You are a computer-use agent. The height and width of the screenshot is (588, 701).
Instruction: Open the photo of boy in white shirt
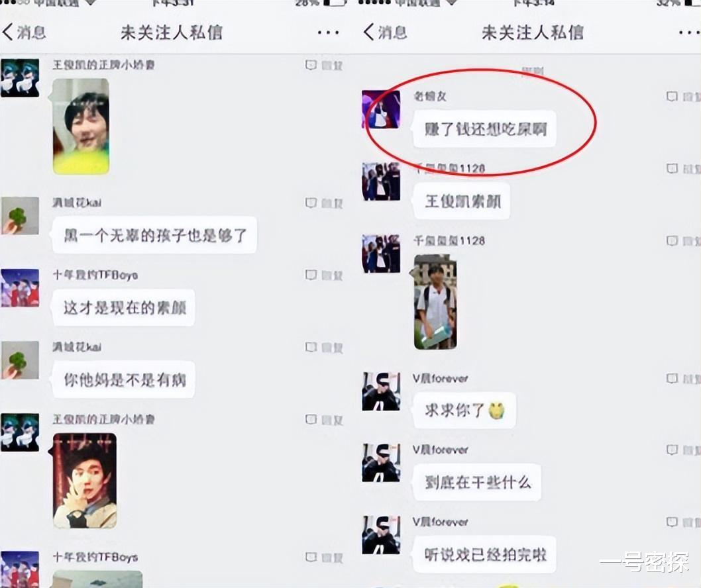click(x=435, y=302)
